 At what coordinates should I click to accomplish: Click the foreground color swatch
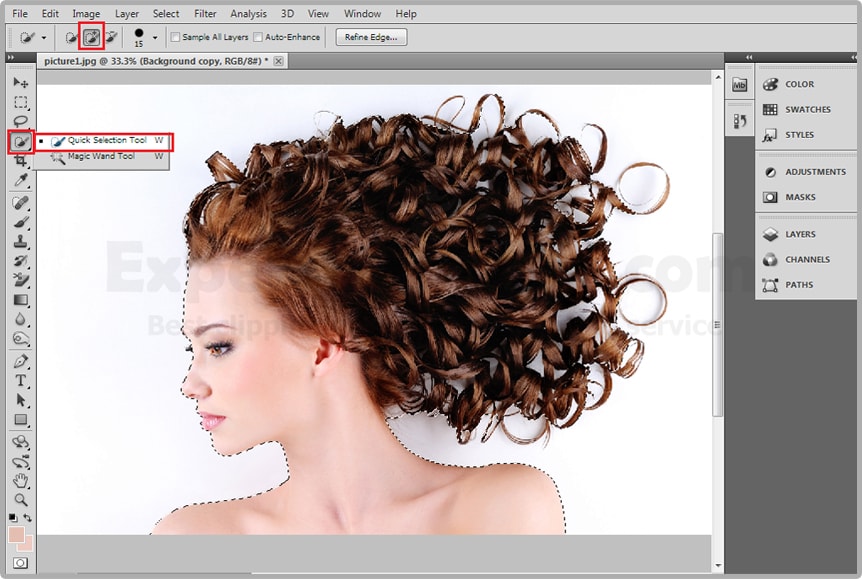click(x=16, y=535)
